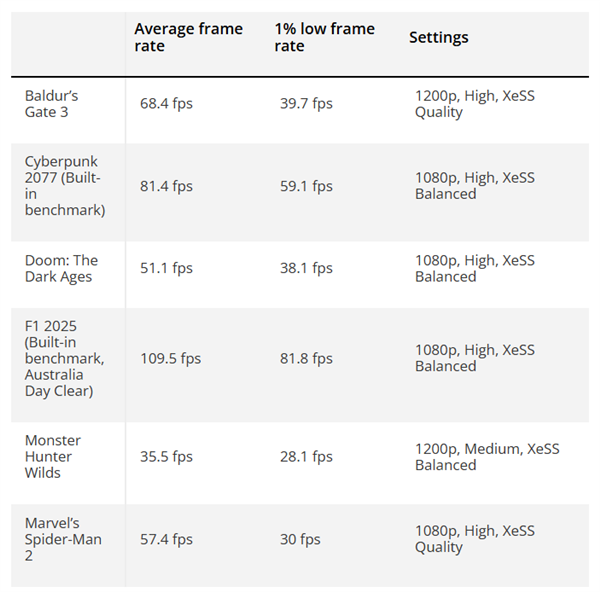Click the Cyberpunk 2077 game name cell
600x592 pixels.
(62, 186)
